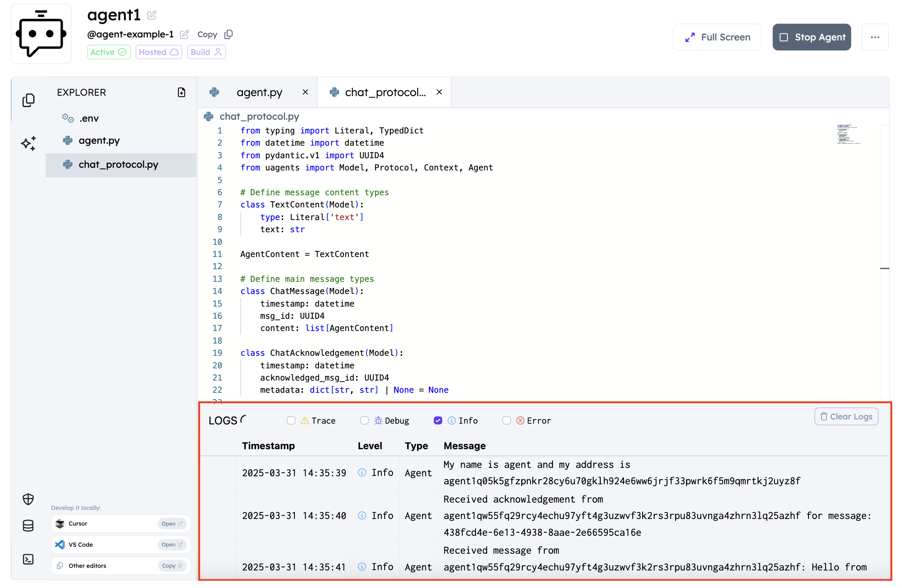Viewport: 902px width, 588px height.
Task: Click the Stop Agent button
Action: 812,37
